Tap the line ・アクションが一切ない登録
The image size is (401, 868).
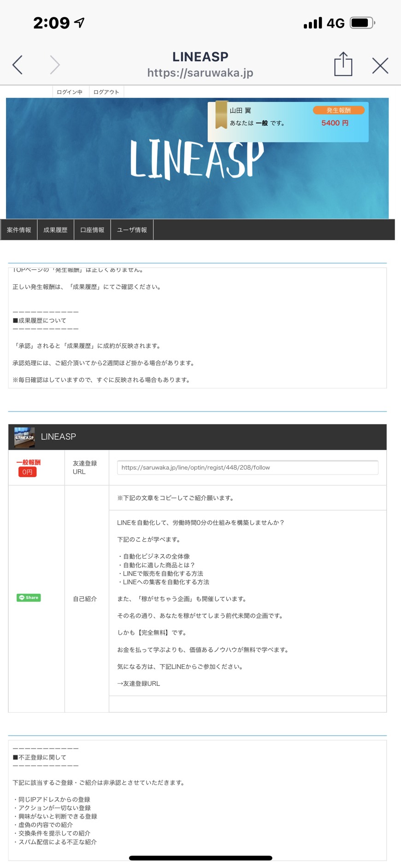pos(52,808)
